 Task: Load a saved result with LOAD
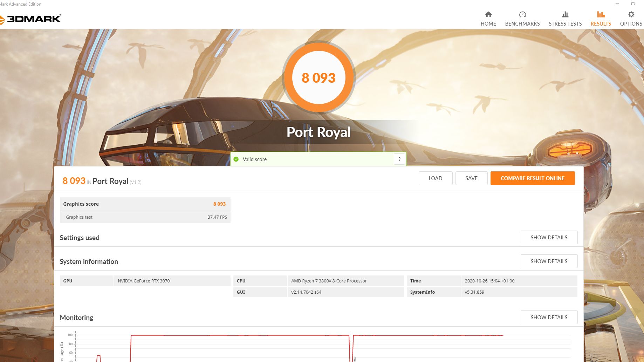click(x=436, y=178)
